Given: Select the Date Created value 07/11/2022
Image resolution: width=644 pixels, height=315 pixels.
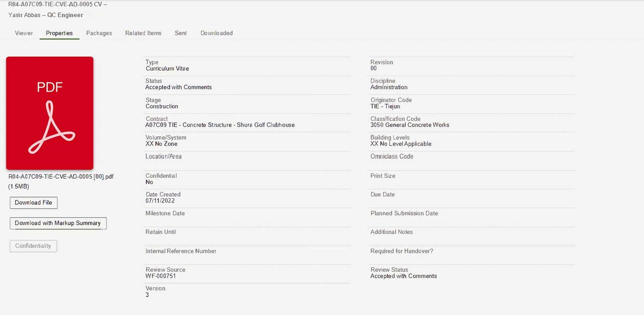Looking at the screenshot, I should 160,201.
